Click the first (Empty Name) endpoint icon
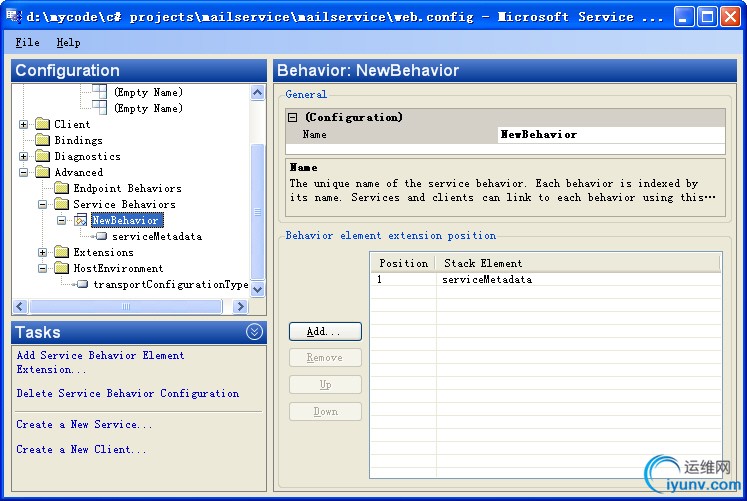The width and height of the screenshot is (747, 501). 100,91
